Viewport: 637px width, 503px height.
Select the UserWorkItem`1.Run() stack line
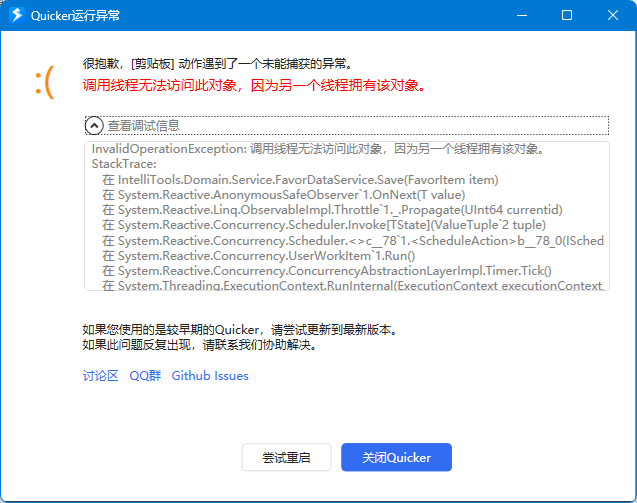[258, 256]
